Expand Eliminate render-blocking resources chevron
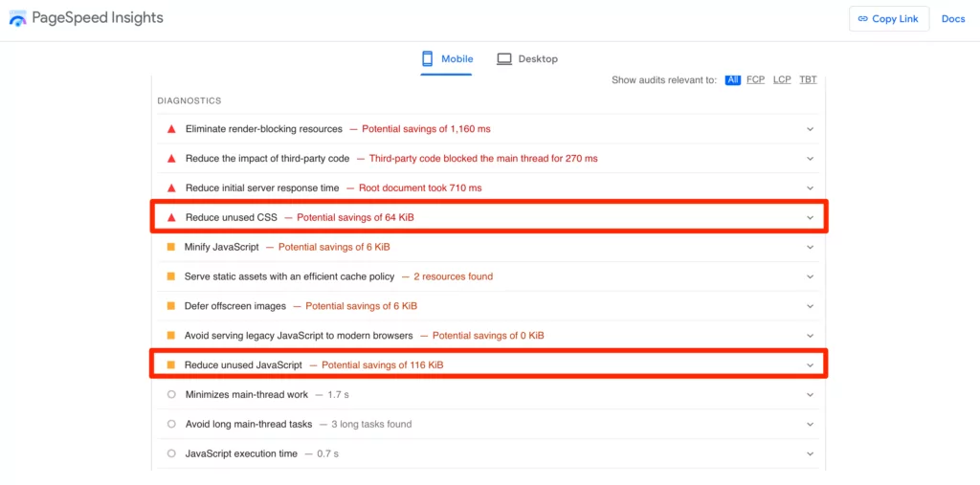Viewport: 980px width, 485px height. (810, 129)
